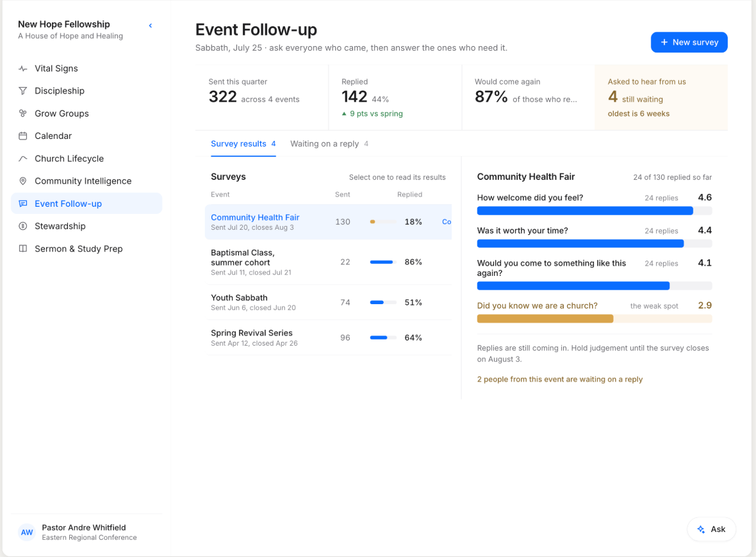The height and width of the screenshot is (557, 756).
Task: Click the Calendar icon in sidebar
Action: (22, 136)
